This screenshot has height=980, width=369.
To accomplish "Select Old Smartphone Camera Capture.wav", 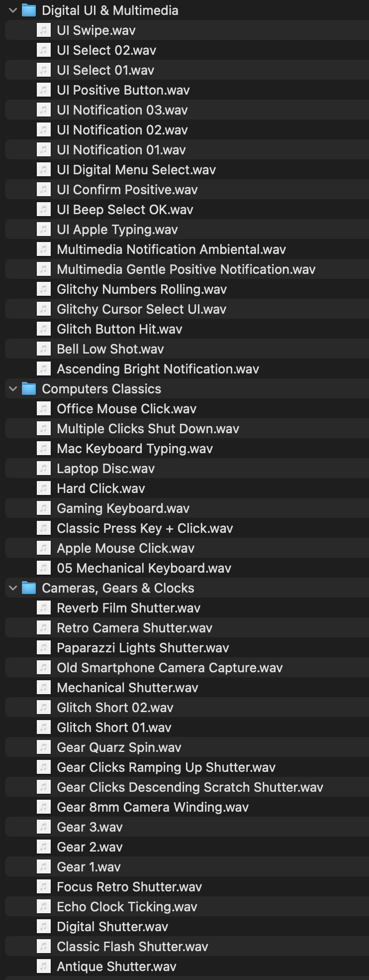I will (x=170, y=668).
